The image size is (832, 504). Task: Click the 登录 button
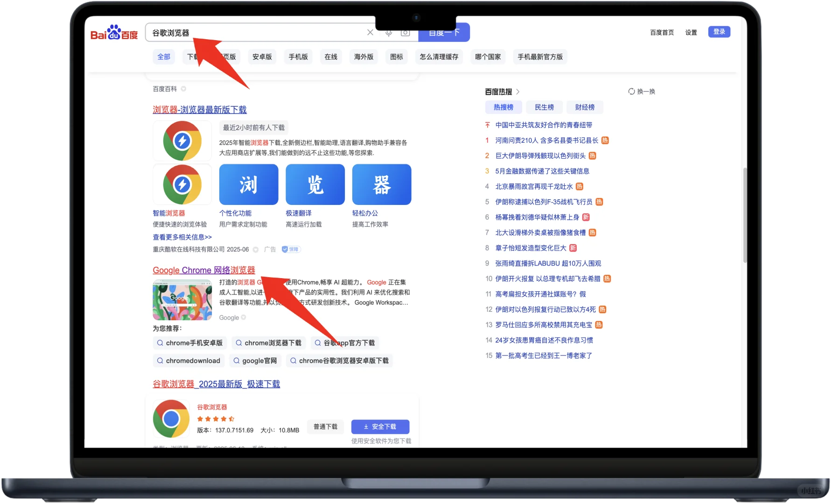pos(719,31)
